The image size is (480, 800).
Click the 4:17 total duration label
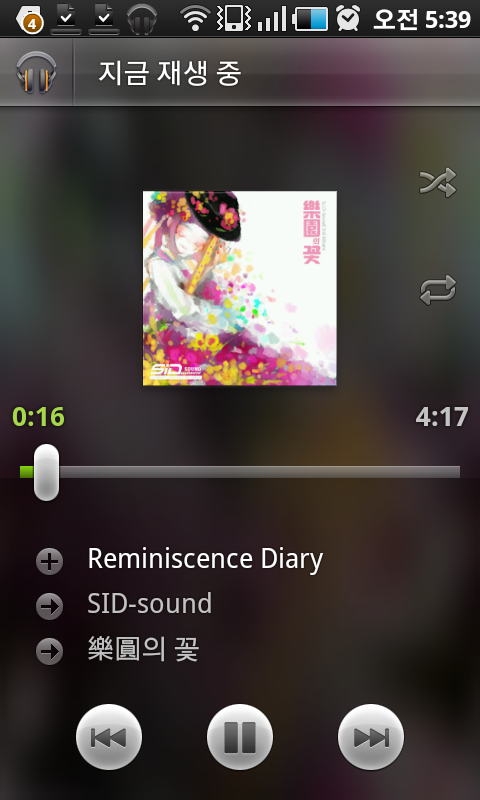point(442,417)
